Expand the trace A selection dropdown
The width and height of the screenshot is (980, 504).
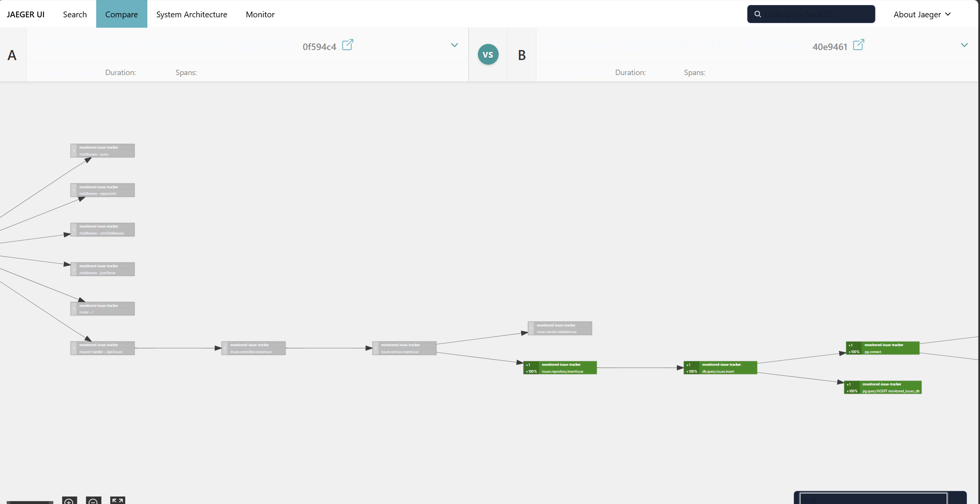pyautogui.click(x=454, y=45)
